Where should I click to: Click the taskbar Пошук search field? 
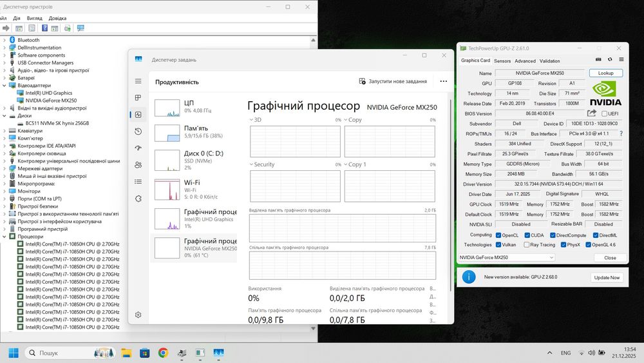(x=70, y=353)
